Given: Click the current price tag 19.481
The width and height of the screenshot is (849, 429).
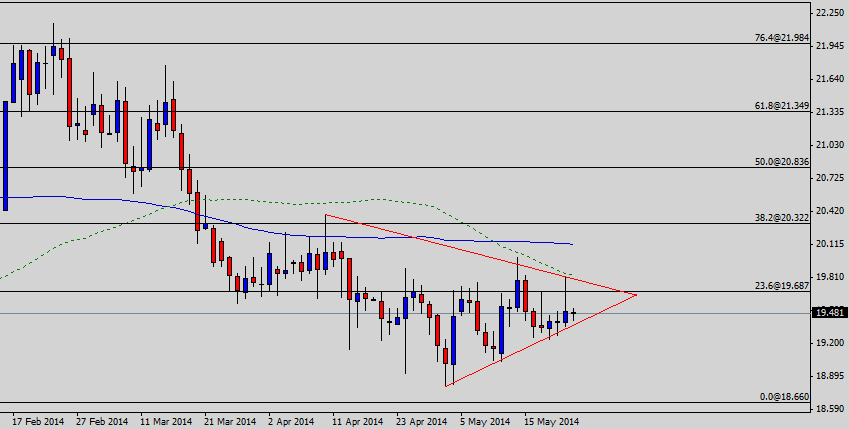Looking at the screenshot, I should pyautogui.click(x=830, y=313).
